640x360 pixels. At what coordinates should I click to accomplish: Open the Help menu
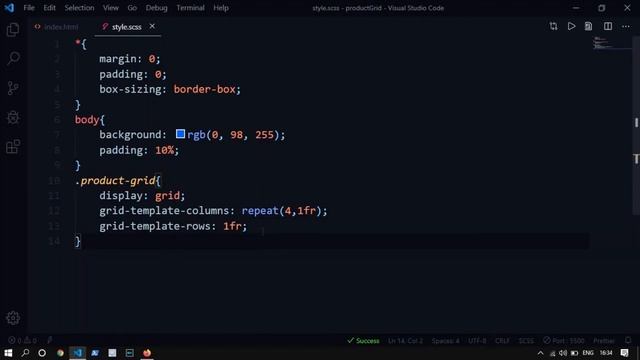221,8
